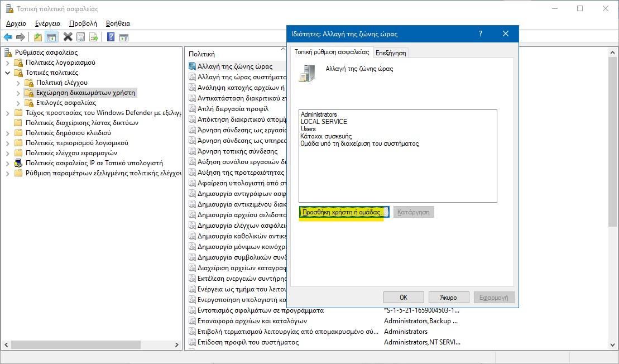Expand the Πολιτικές περιορισμού λογισμικού node
This screenshot has height=364, width=619.
pos(7,143)
